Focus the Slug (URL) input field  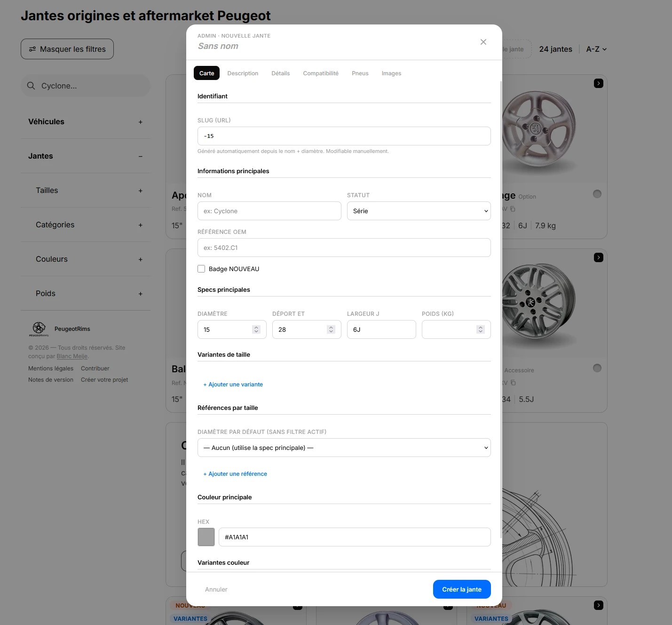click(x=344, y=136)
